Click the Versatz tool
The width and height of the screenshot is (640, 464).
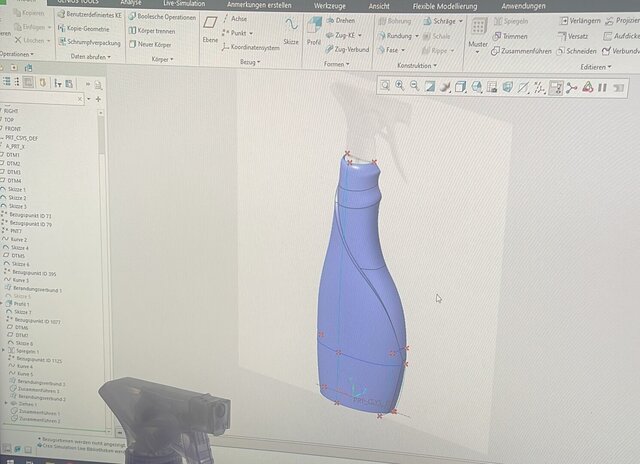pyautogui.click(x=573, y=36)
